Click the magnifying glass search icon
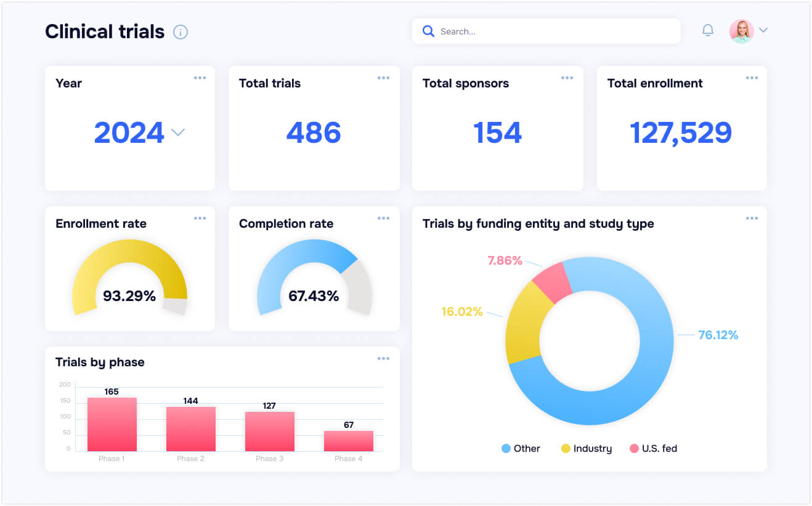Viewport: 812px width, 506px height. (x=428, y=31)
